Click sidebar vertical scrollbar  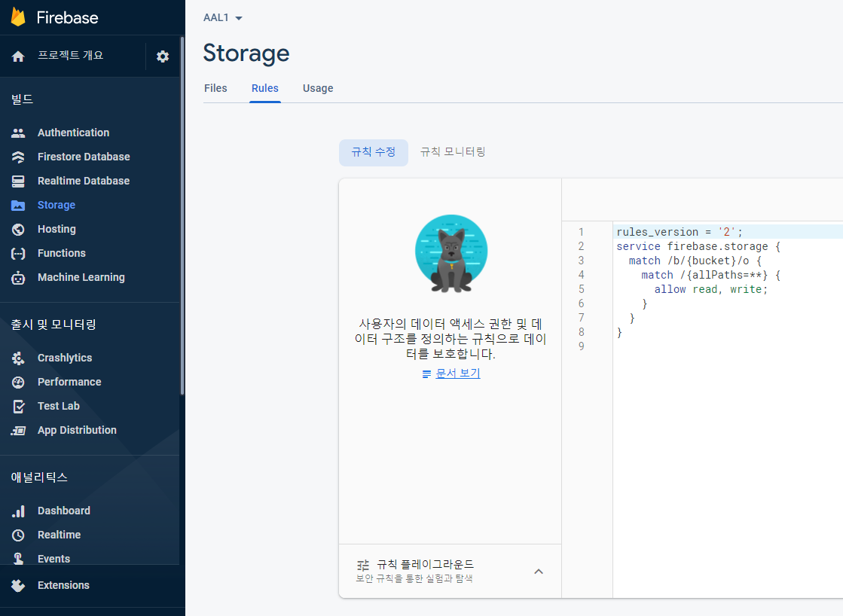pyautogui.click(x=182, y=215)
